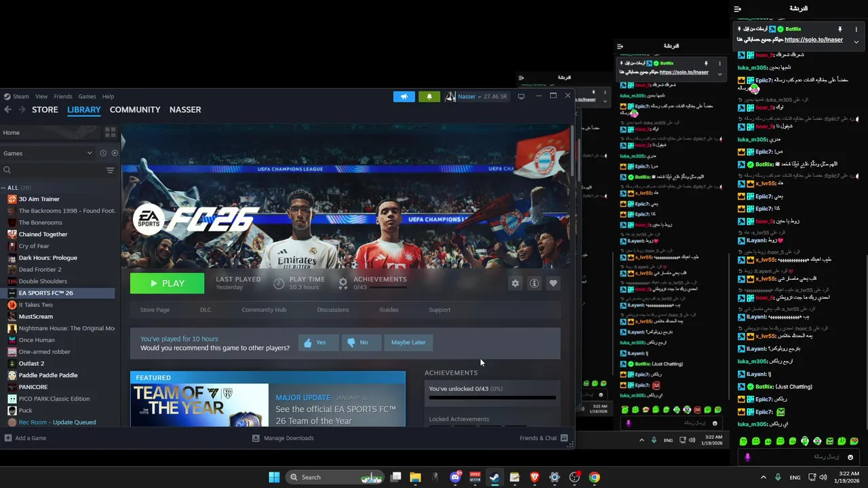The image size is (868, 488).
Task: Open Google Chrome from the taskbar
Action: tap(594, 477)
